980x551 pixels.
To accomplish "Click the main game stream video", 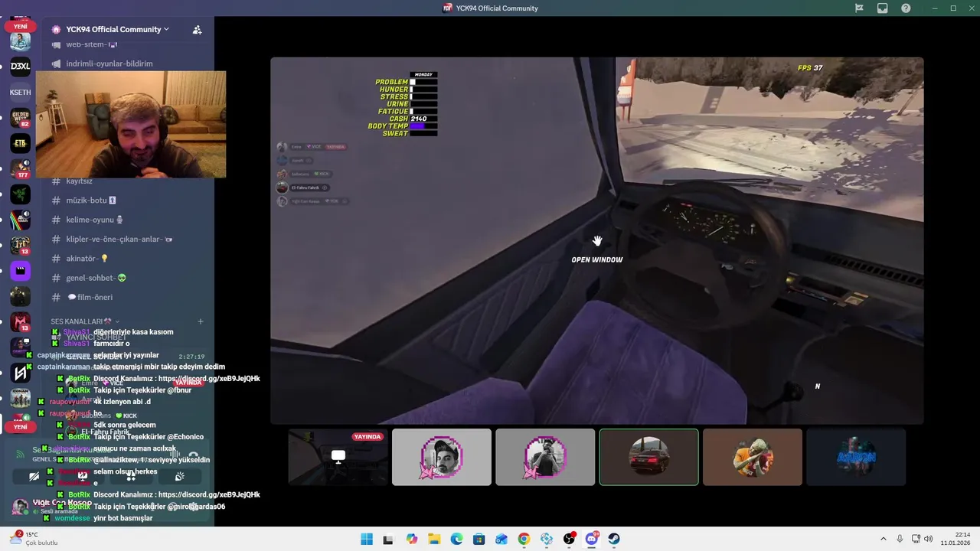I will point(597,240).
